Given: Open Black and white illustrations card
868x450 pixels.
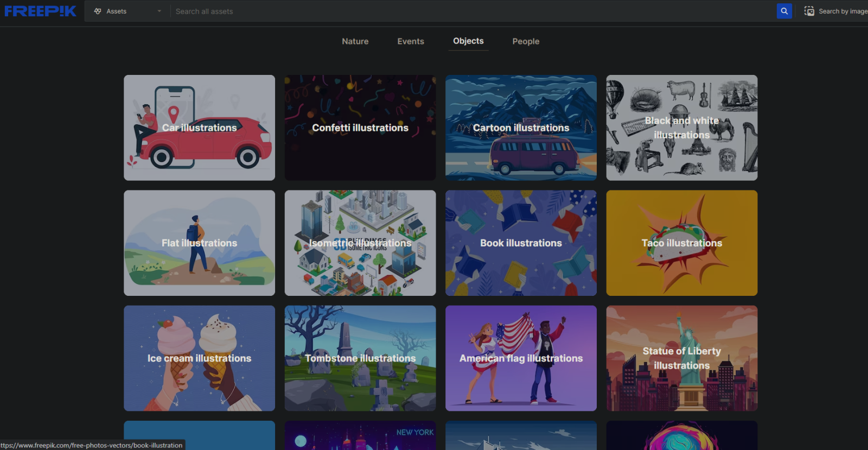Looking at the screenshot, I should (682, 128).
